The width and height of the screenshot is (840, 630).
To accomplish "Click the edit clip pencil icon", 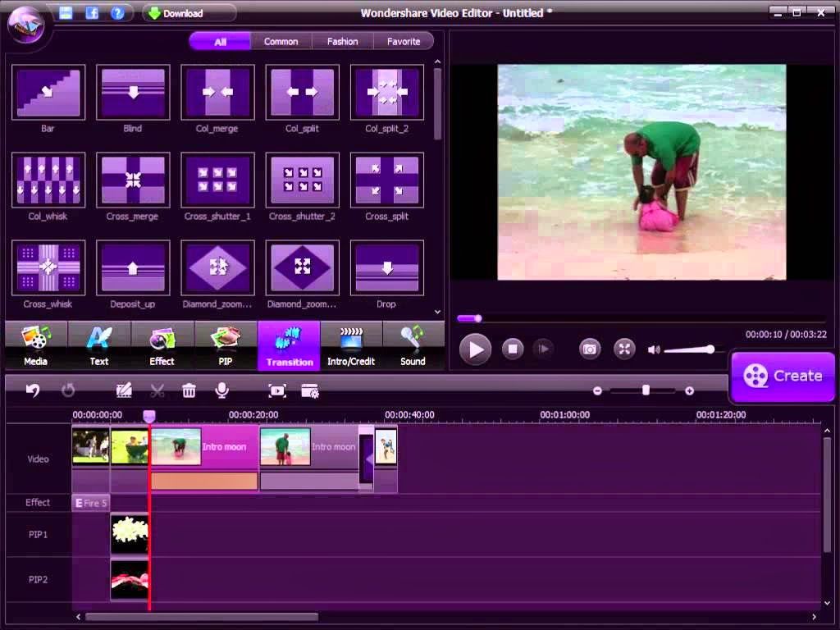I will [x=125, y=391].
